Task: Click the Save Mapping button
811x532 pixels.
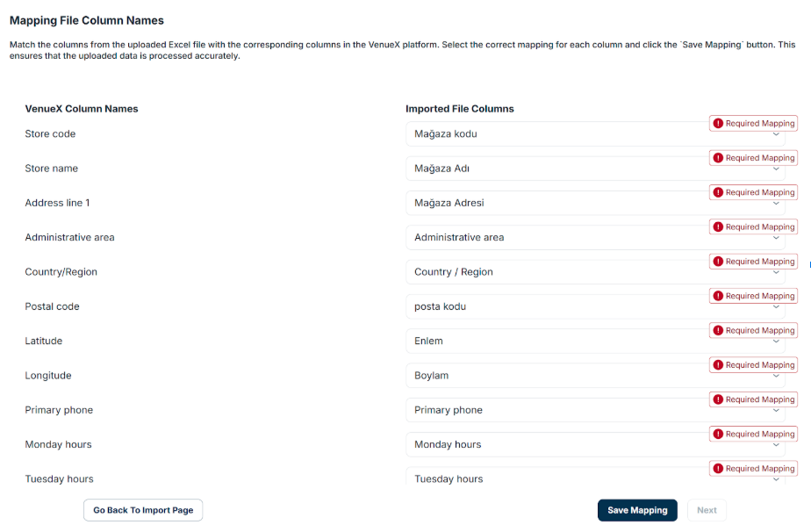Action: coord(637,510)
